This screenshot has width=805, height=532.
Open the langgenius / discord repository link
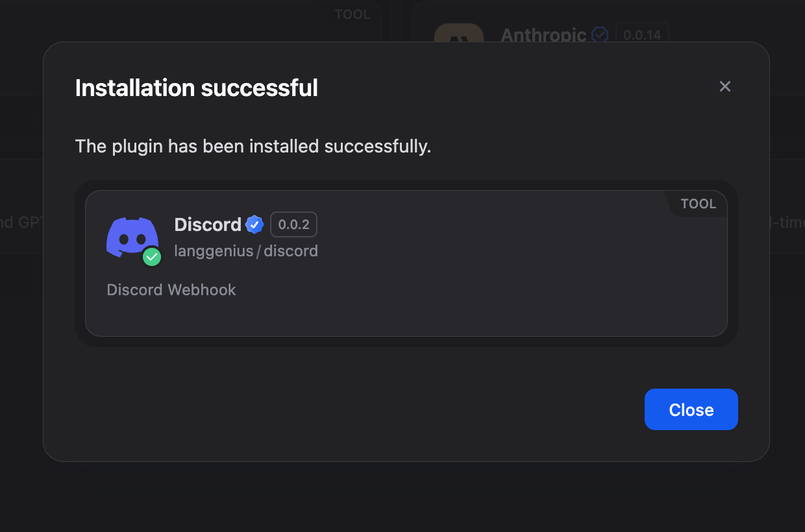(245, 251)
